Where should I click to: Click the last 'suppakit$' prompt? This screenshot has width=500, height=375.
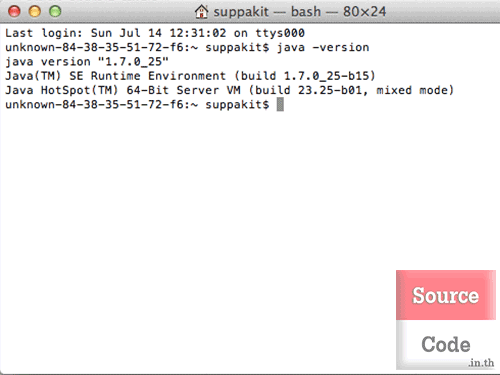coord(237,105)
